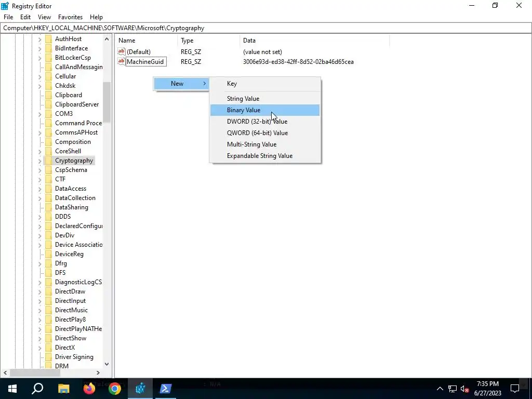Click the MachineGuid string value icon
The height and width of the screenshot is (399, 532).
pyautogui.click(x=122, y=61)
